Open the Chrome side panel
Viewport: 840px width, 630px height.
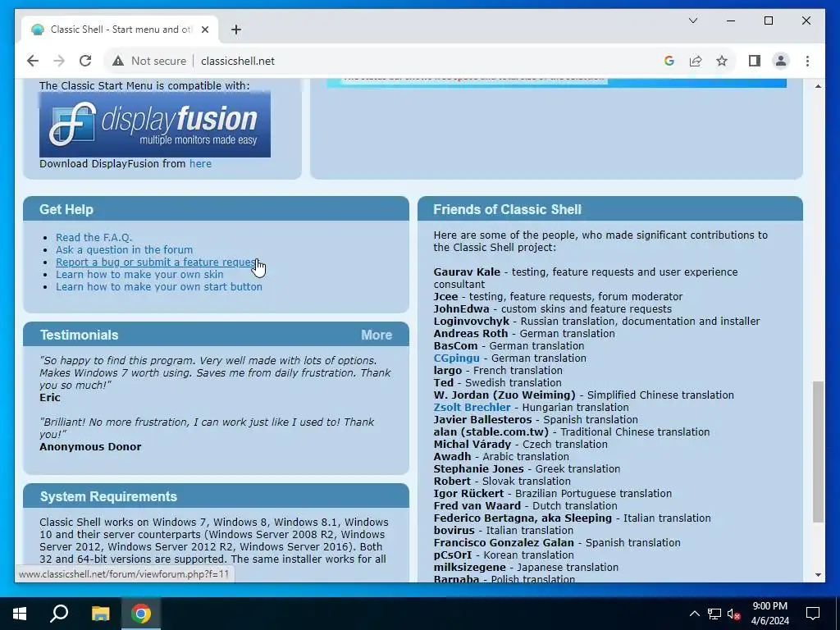(755, 61)
